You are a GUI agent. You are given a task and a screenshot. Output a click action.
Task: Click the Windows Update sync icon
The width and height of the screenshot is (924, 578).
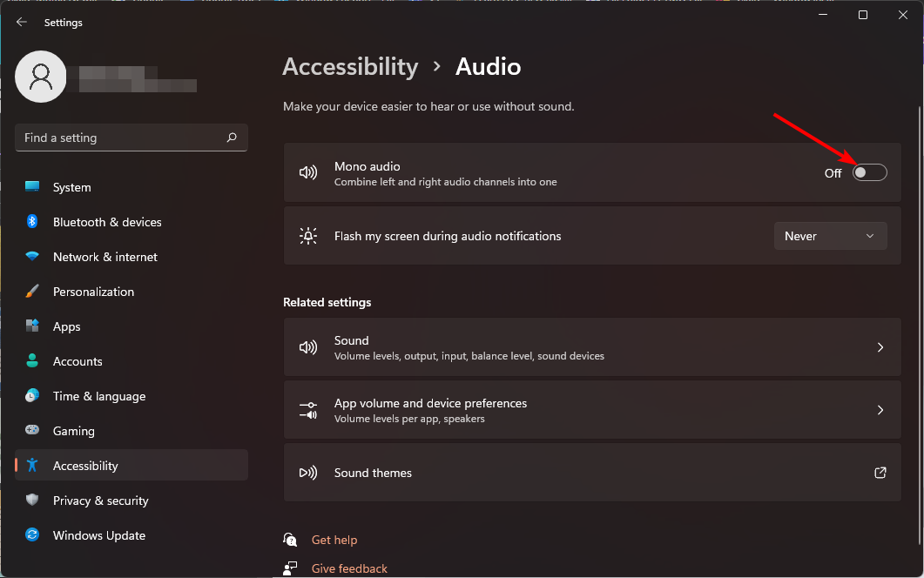point(32,535)
